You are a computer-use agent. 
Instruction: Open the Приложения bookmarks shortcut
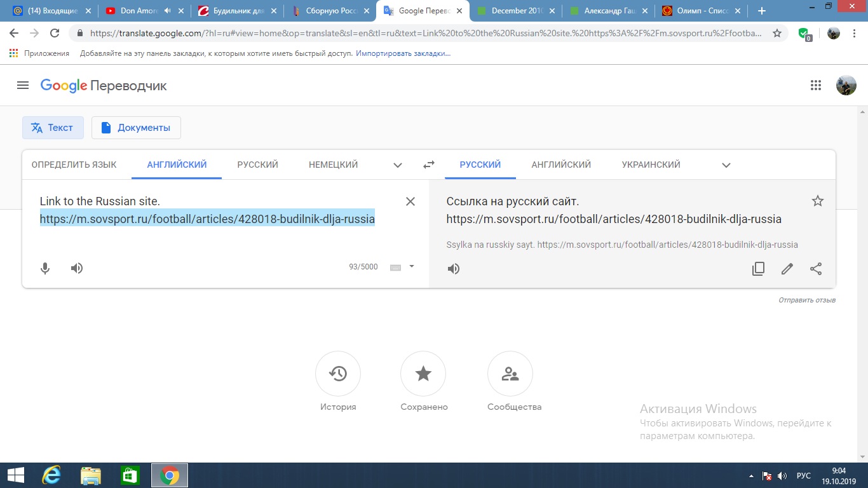(x=39, y=53)
